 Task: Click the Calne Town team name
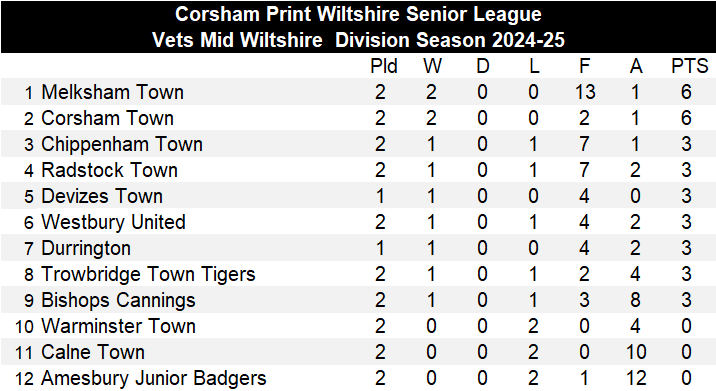point(93,353)
